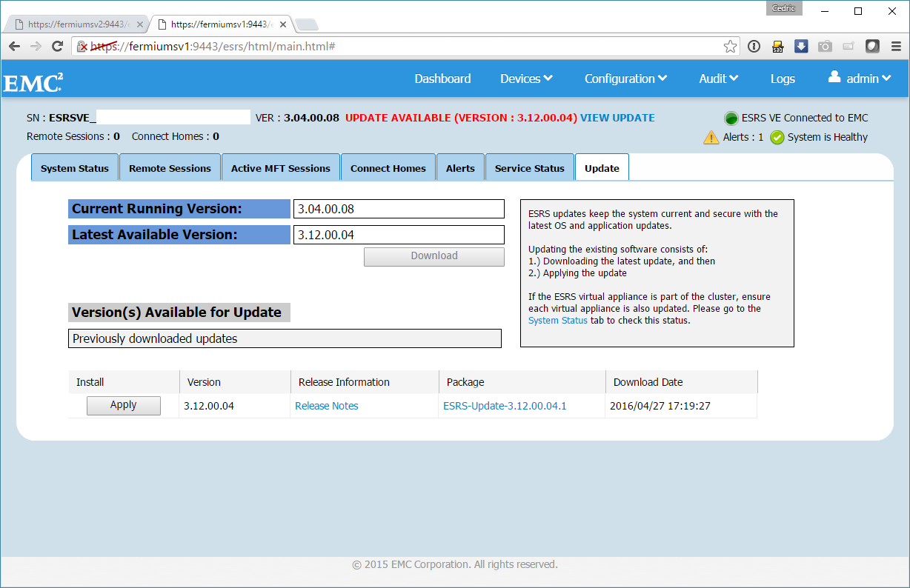The image size is (910, 588).
Task: Expand the Devices dropdown menu
Action: [x=526, y=78]
